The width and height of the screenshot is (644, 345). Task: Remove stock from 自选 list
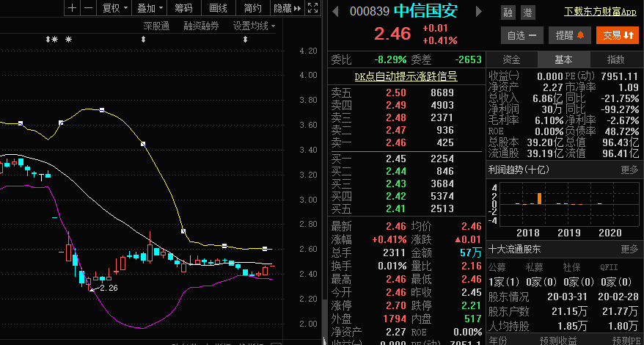tap(522, 35)
